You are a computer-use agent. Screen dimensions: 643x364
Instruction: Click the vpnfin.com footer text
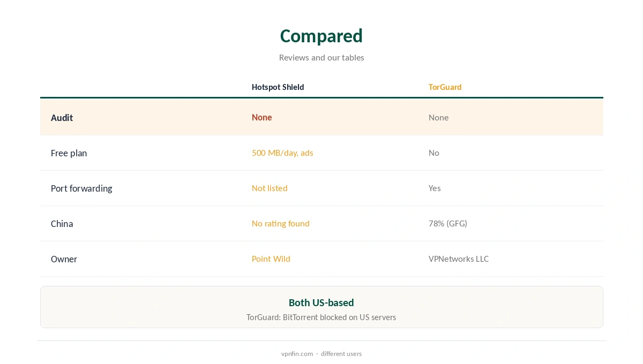tap(297, 354)
